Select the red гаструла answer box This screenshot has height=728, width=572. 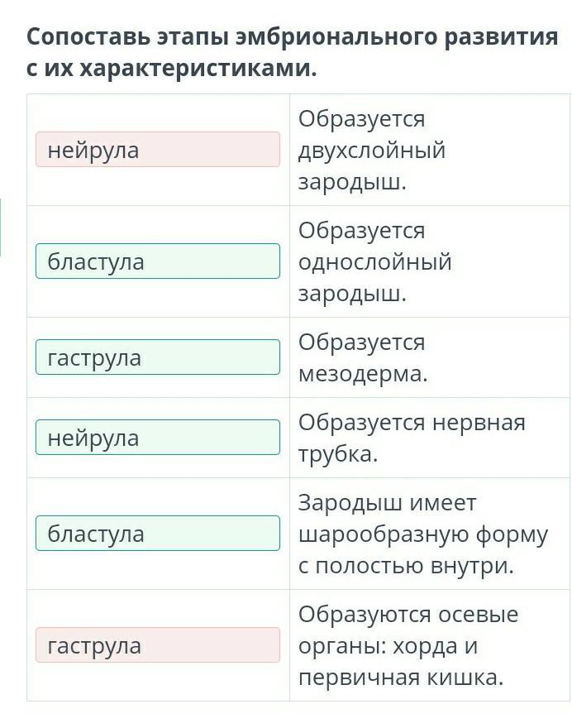point(157,645)
